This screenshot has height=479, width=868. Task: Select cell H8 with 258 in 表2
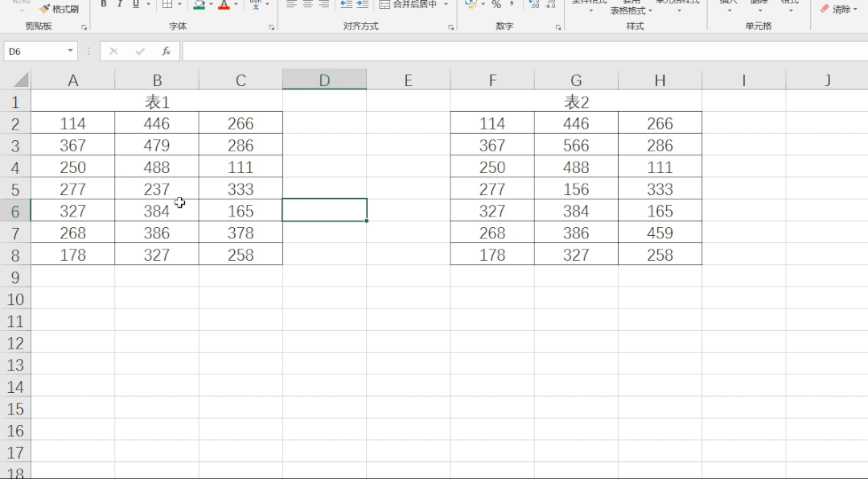point(660,254)
